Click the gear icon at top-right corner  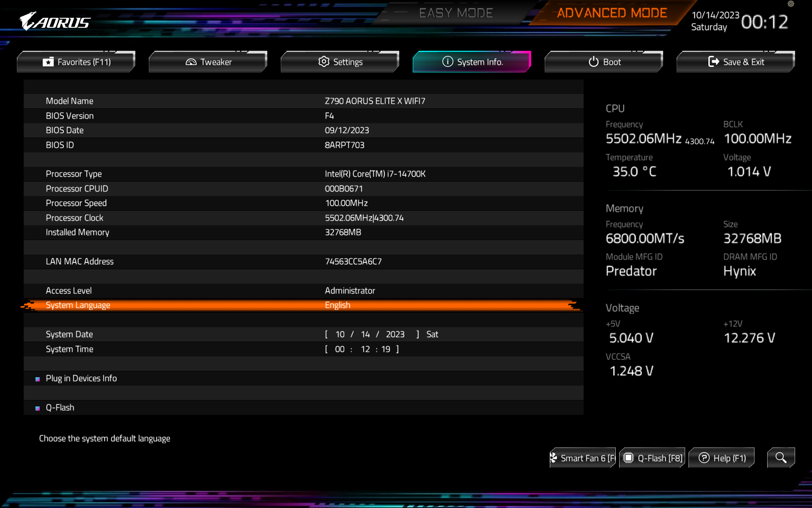click(x=791, y=4)
